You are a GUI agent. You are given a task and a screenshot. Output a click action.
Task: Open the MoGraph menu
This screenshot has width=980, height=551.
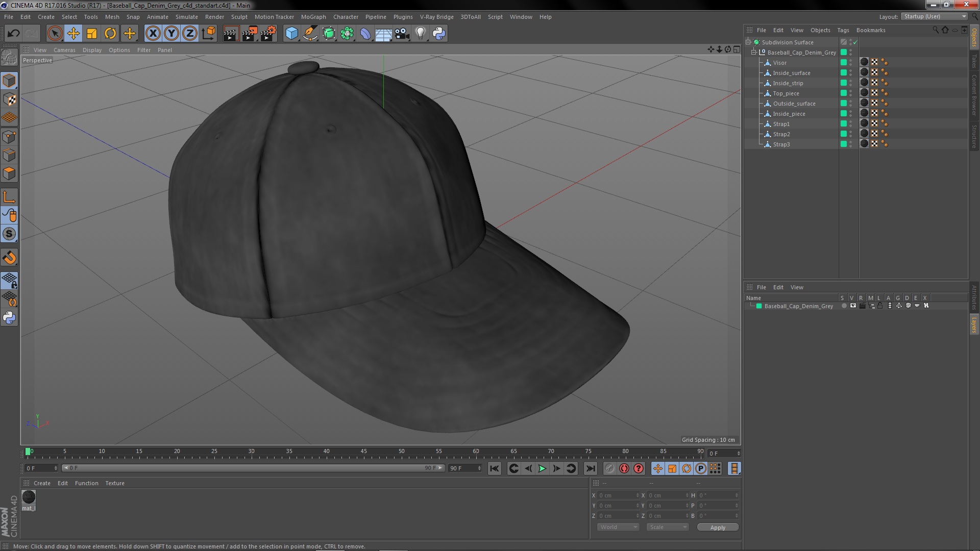313,17
